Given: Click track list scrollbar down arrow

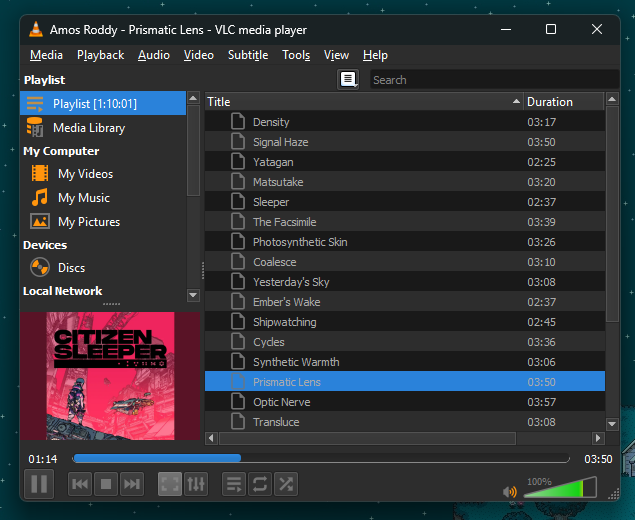Looking at the screenshot, I should tap(612, 424).
